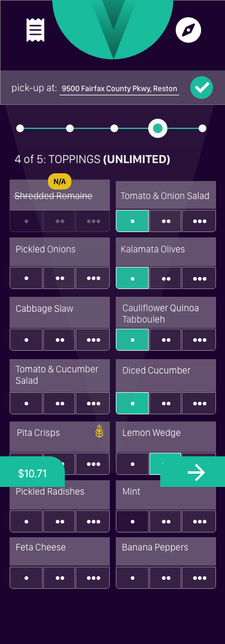The image size is (225, 644).
Task: Select the current fourth step indicator
Action: (158, 128)
